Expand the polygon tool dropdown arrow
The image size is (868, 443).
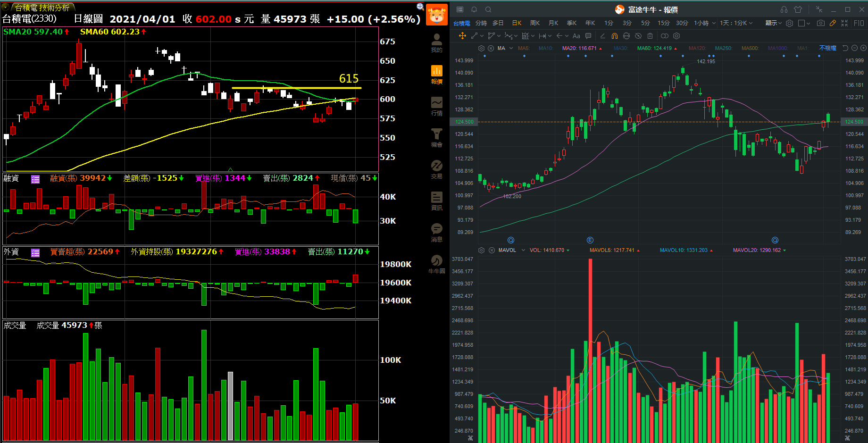(x=499, y=36)
